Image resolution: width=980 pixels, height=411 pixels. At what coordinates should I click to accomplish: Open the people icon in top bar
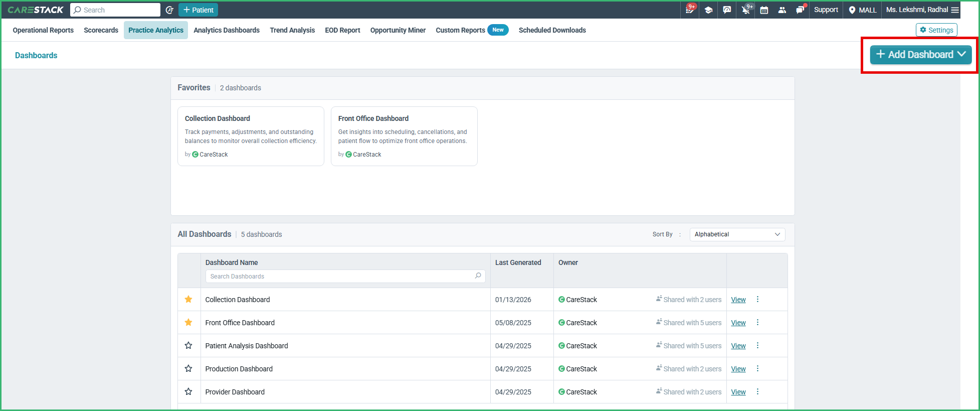pyautogui.click(x=782, y=10)
